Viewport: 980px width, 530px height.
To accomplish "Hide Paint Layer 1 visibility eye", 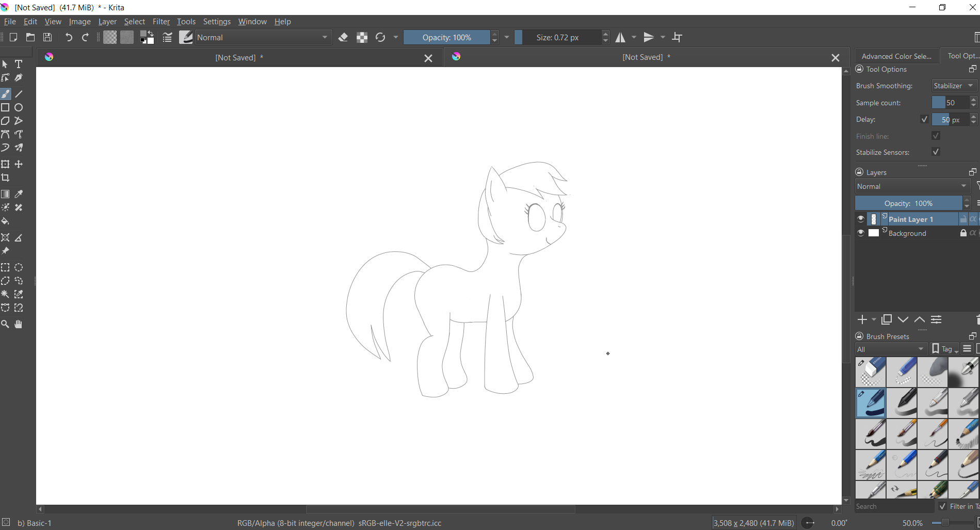I will click(x=861, y=219).
